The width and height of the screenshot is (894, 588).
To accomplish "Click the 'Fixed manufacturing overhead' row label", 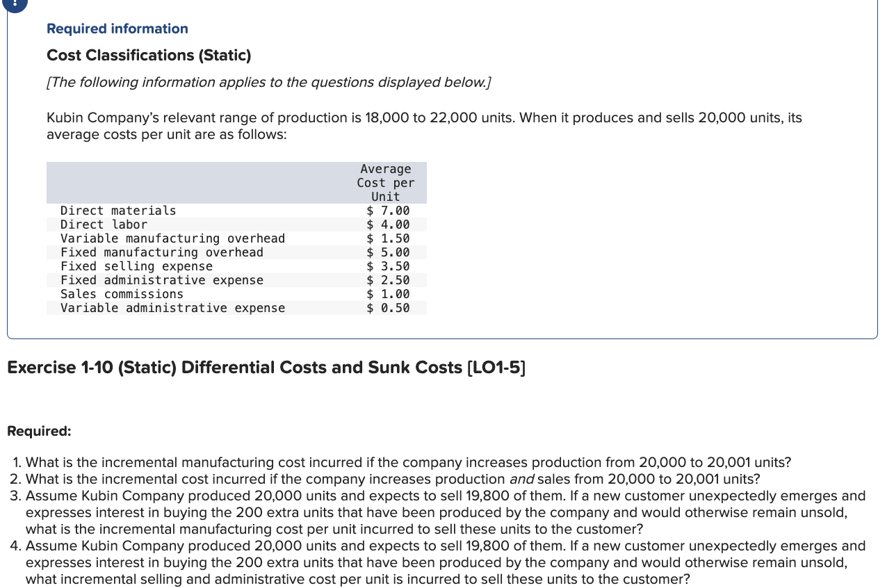I will 162,252.
